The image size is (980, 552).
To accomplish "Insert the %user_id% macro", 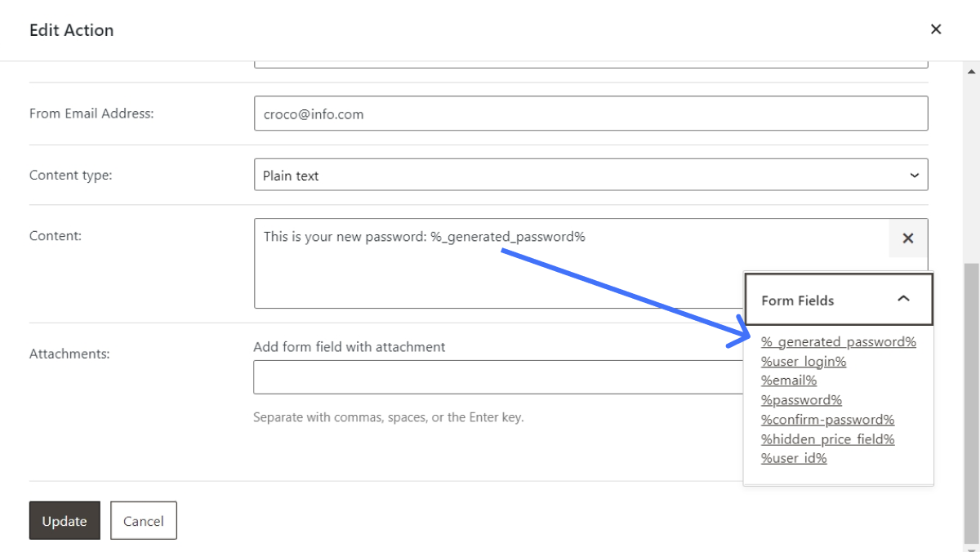I will (793, 459).
